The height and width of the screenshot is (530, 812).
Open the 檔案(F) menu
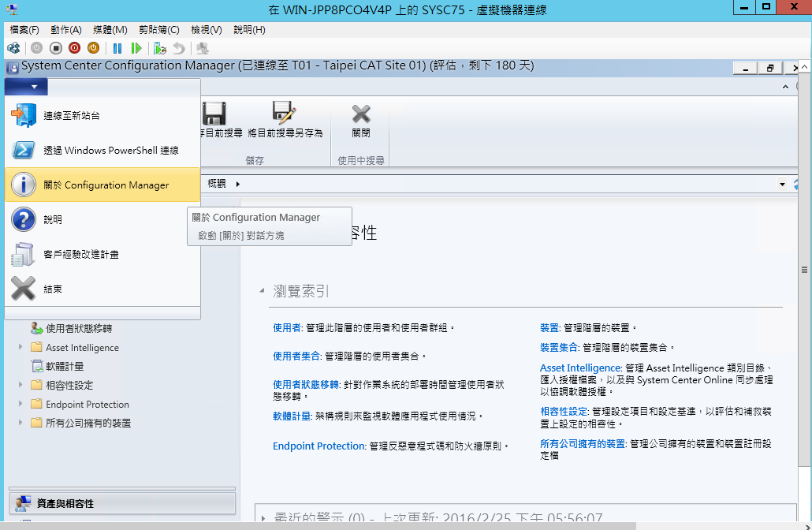[x=24, y=29]
